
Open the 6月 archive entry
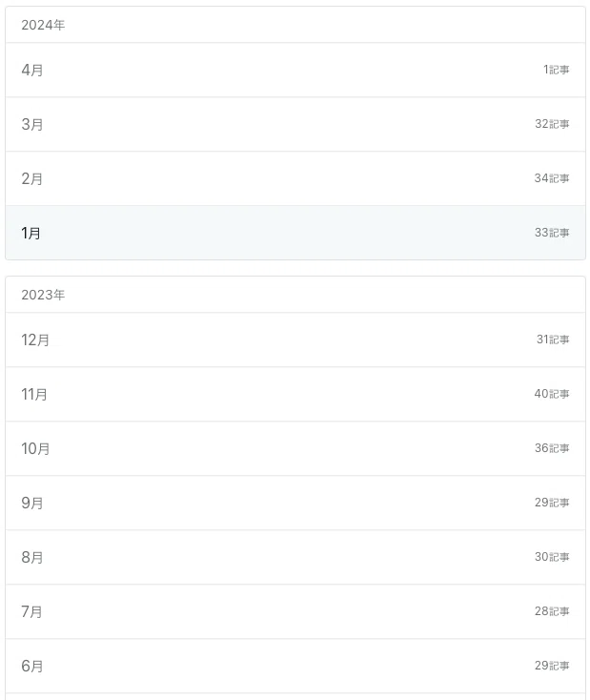(295, 666)
